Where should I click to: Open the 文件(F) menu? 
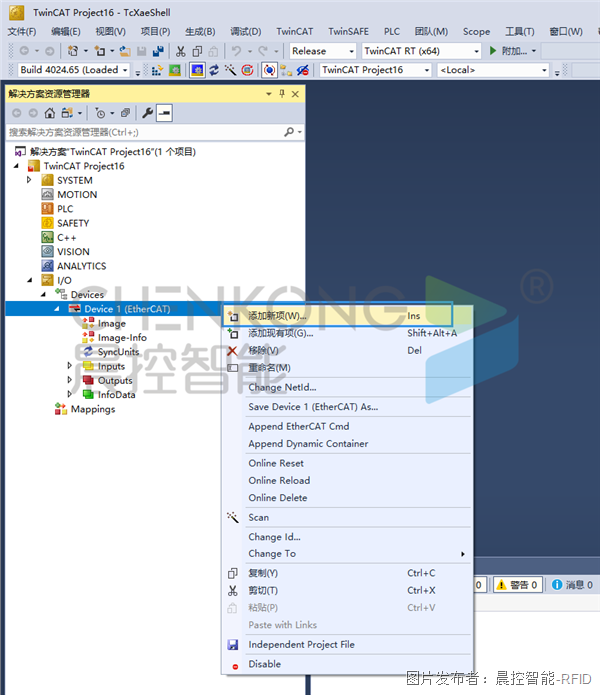22,31
